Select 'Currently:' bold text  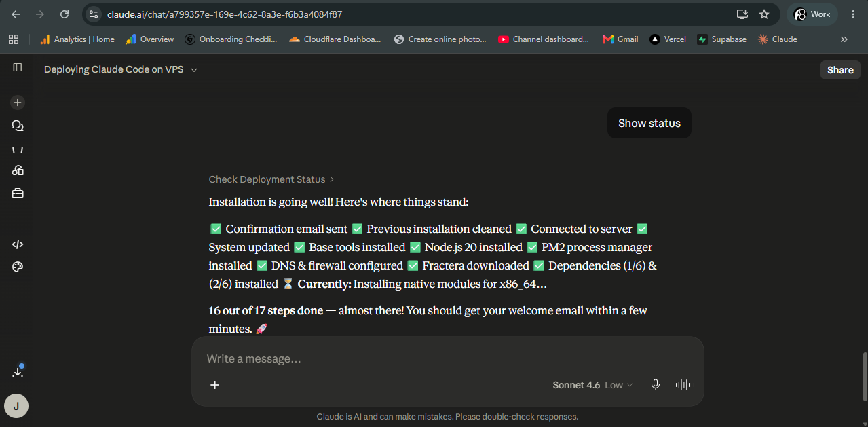tap(324, 284)
